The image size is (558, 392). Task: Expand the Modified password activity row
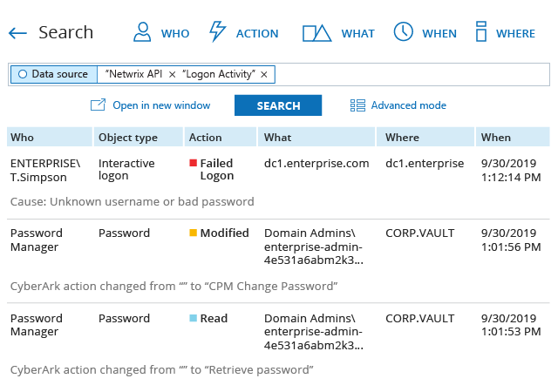(x=279, y=247)
